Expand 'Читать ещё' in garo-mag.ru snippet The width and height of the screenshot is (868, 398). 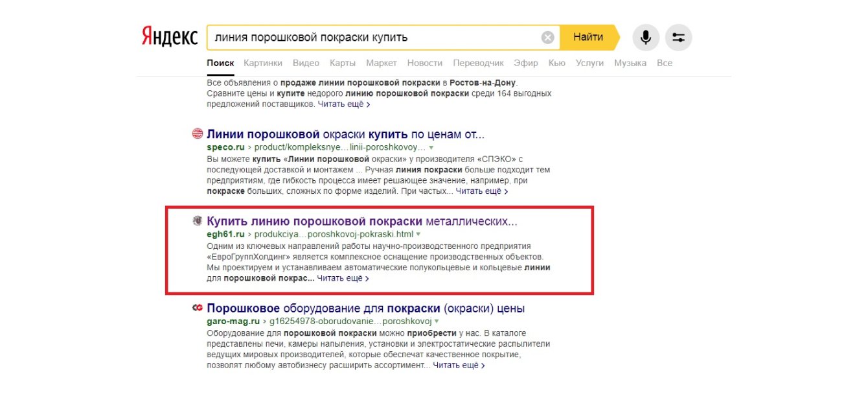(459, 366)
